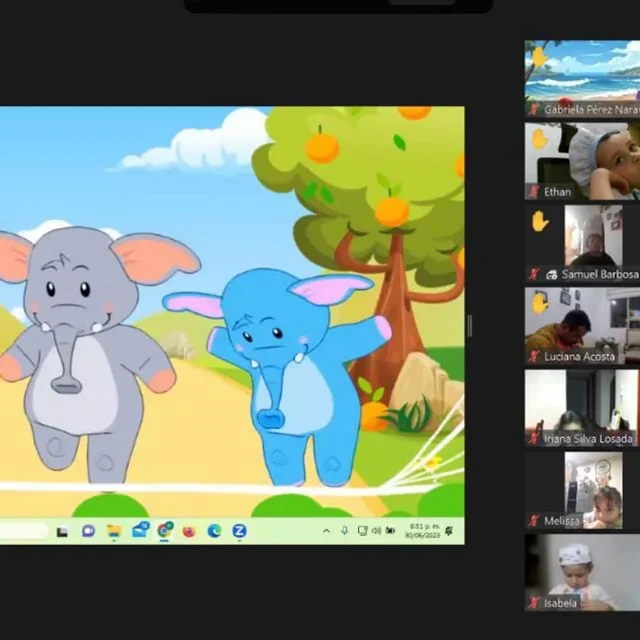Click the Luciana Acosta name label
The height and width of the screenshot is (640, 640).
[x=579, y=356]
